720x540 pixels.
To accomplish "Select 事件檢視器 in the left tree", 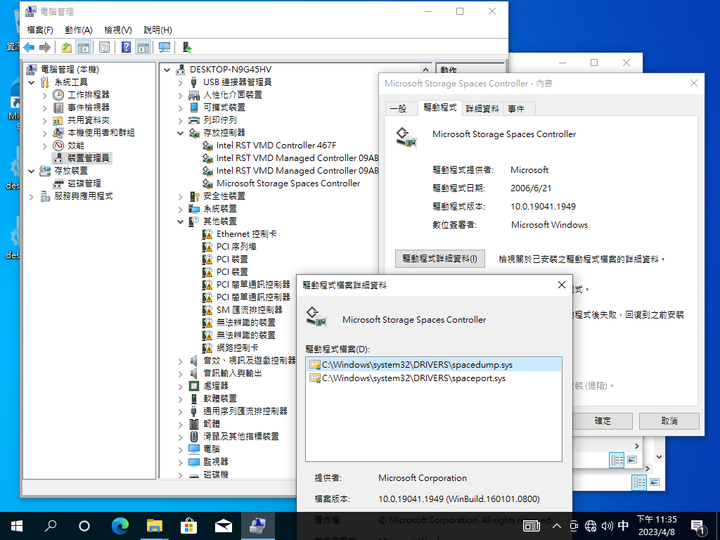I will point(88,107).
